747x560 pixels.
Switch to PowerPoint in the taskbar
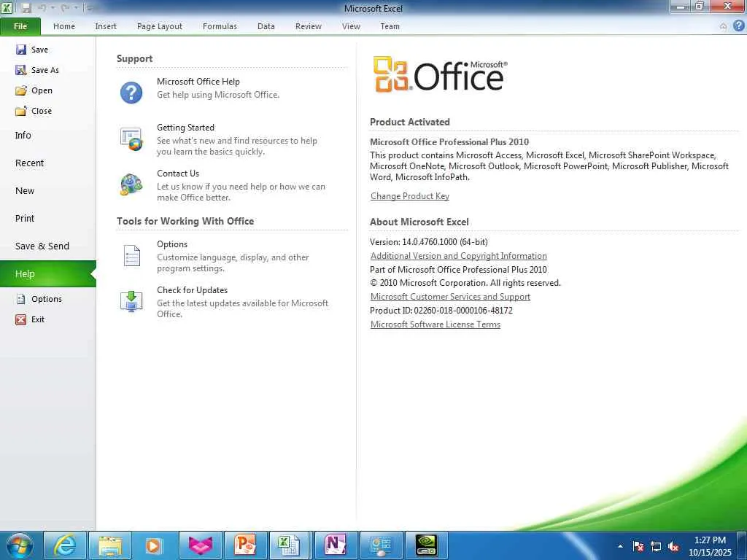245,545
